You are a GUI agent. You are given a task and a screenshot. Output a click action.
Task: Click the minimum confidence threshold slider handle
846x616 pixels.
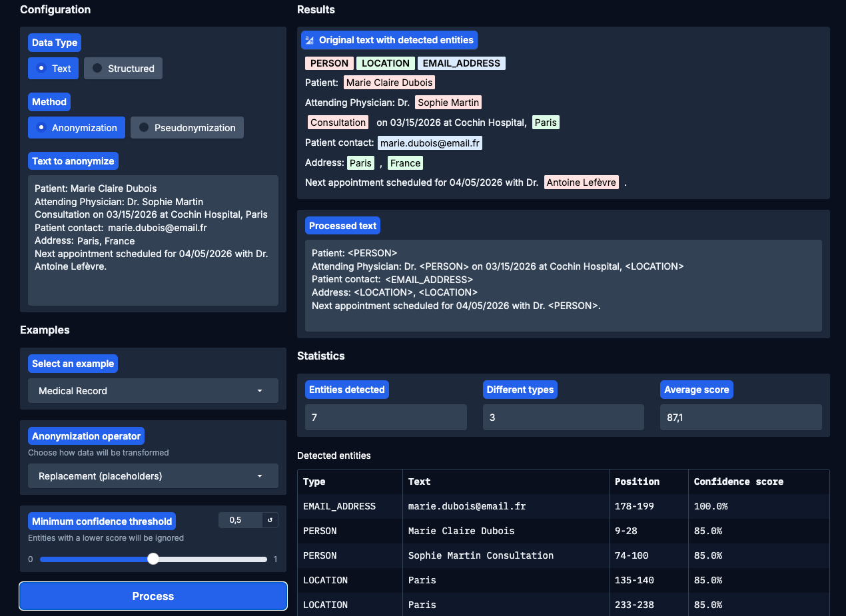(153, 559)
